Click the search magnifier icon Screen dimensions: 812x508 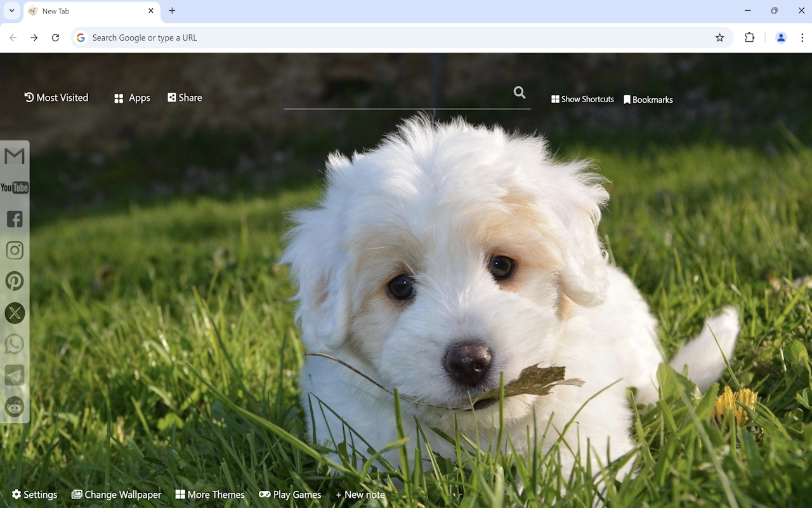click(519, 92)
